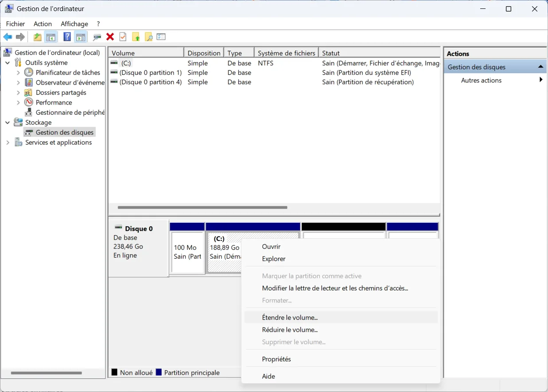Select the (Disque 0 partition 1) volume row

[275, 73]
